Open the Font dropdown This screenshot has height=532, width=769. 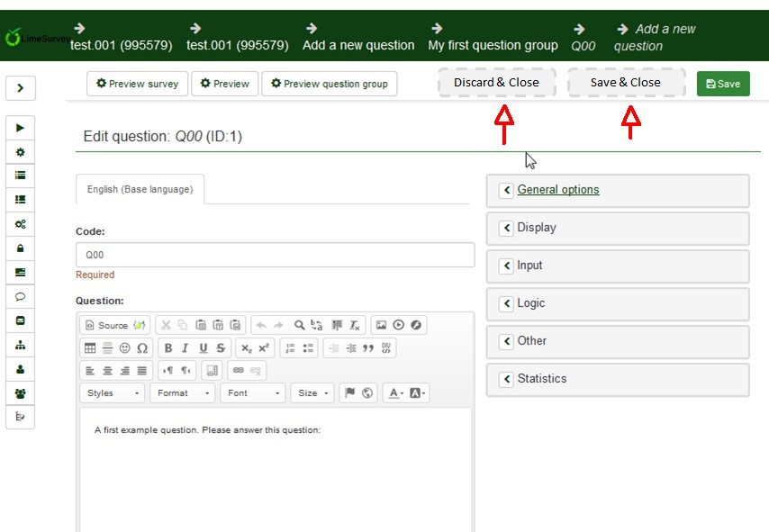251,393
